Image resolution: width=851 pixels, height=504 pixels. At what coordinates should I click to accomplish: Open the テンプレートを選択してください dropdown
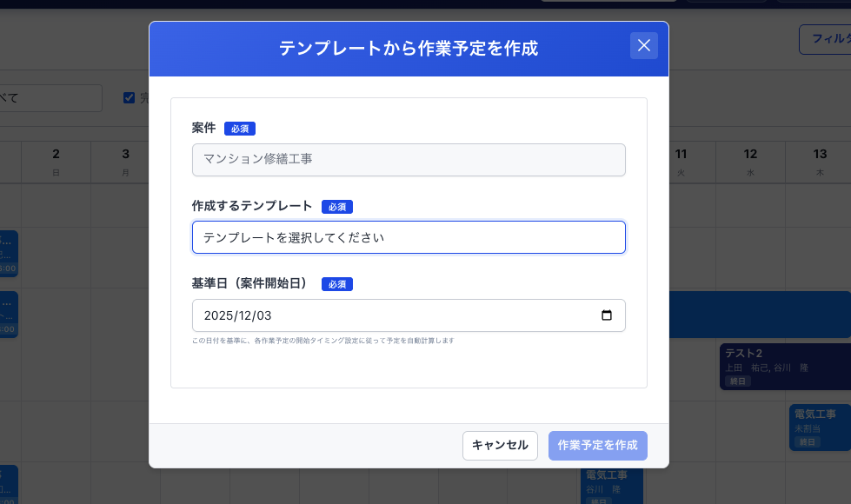point(409,236)
